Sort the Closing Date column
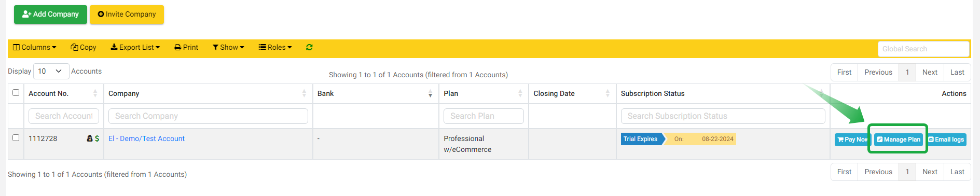Image resolution: width=980 pixels, height=196 pixels. click(608, 93)
